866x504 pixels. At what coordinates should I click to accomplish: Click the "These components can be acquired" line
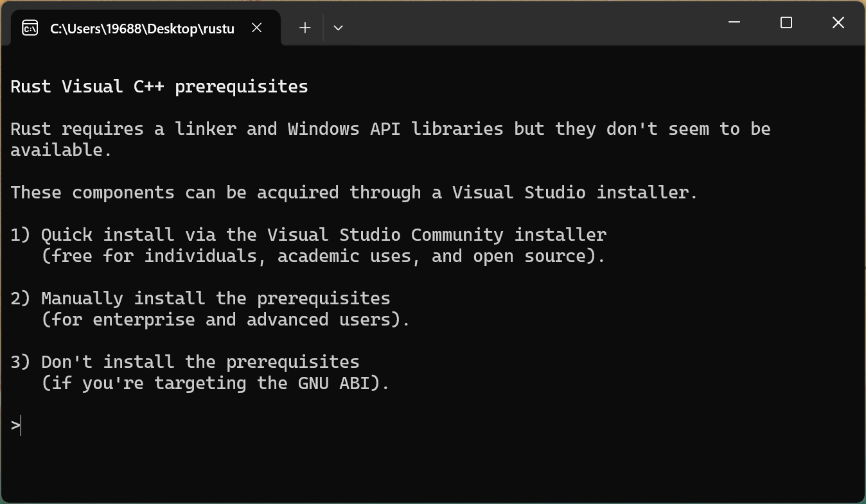[x=353, y=193]
